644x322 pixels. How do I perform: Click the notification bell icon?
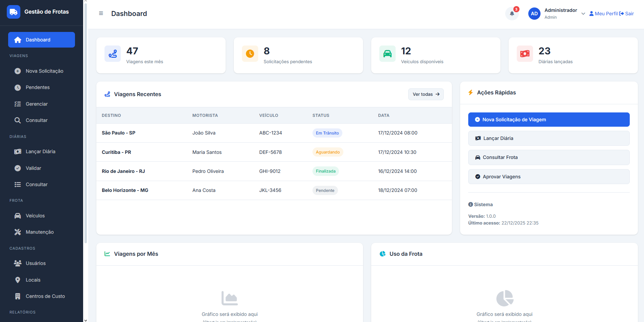[x=512, y=14]
